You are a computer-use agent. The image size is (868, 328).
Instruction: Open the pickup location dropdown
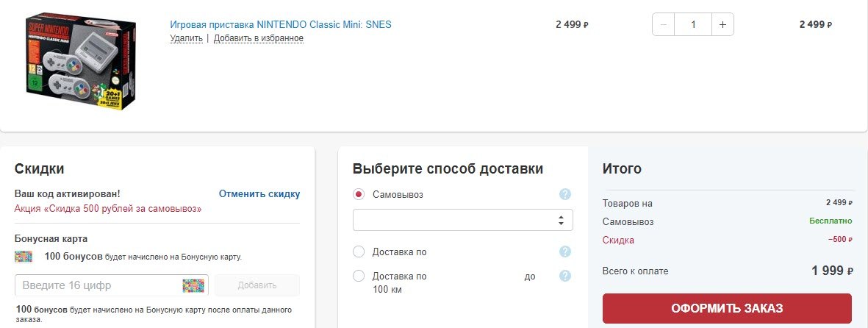(x=463, y=220)
